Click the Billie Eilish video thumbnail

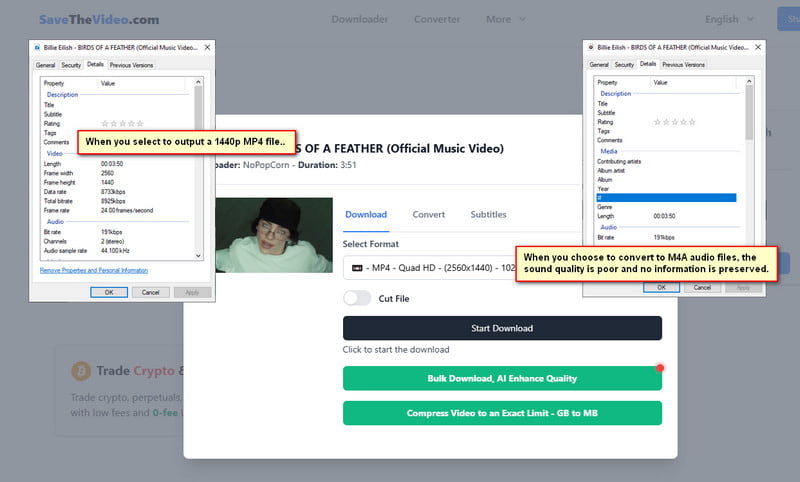274,235
